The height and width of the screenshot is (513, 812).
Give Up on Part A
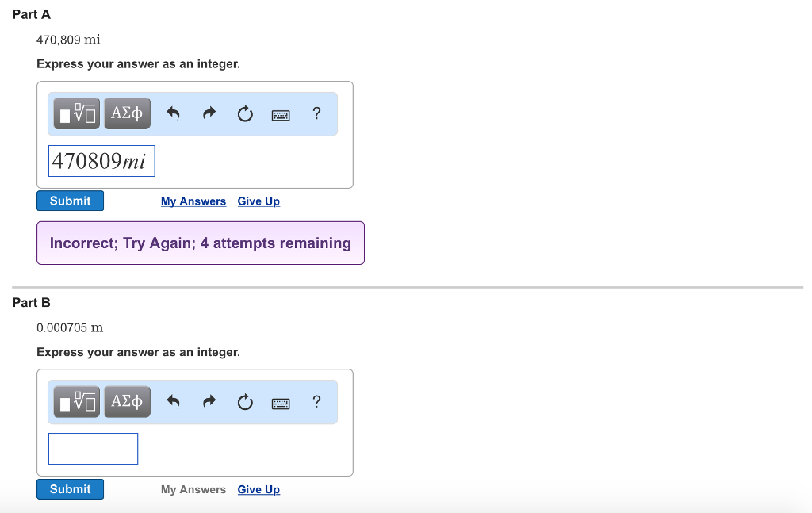coord(259,201)
